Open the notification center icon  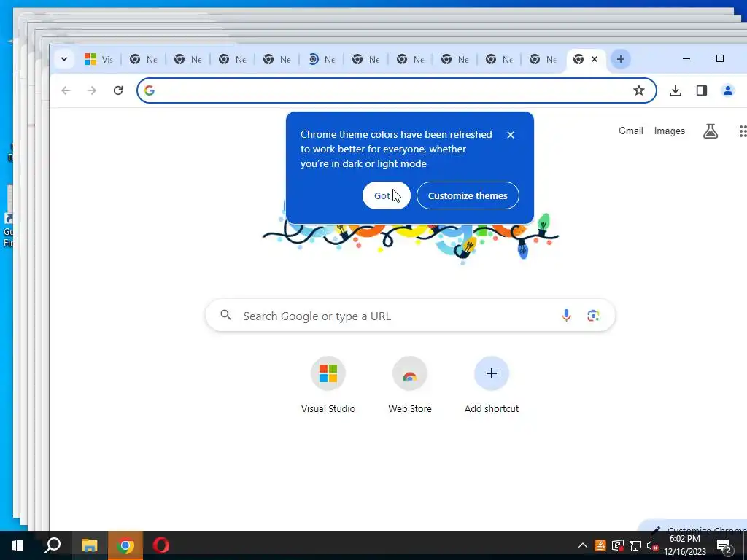(724, 545)
